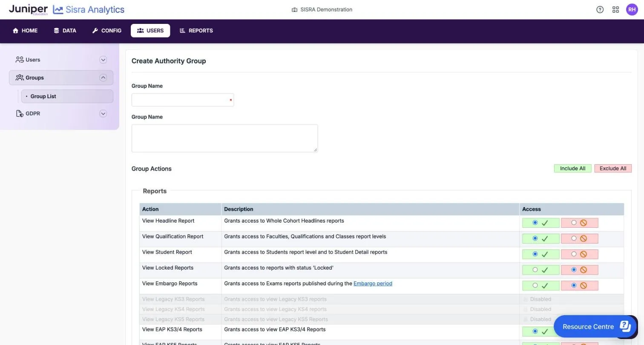This screenshot has width=644, height=345.
Task: Allow access for View Embargo Reports
Action: pyautogui.click(x=535, y=285)
